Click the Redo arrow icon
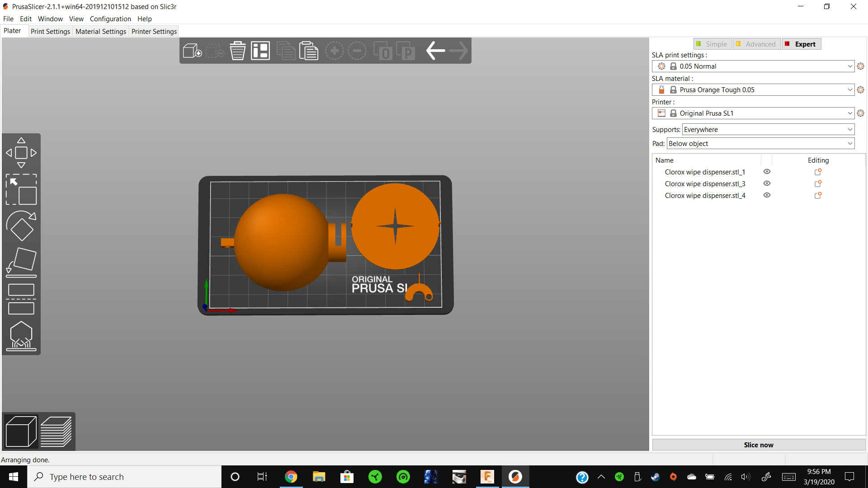Image resolution: width=868 pixels, height=488 pixels. pos(458,51)
